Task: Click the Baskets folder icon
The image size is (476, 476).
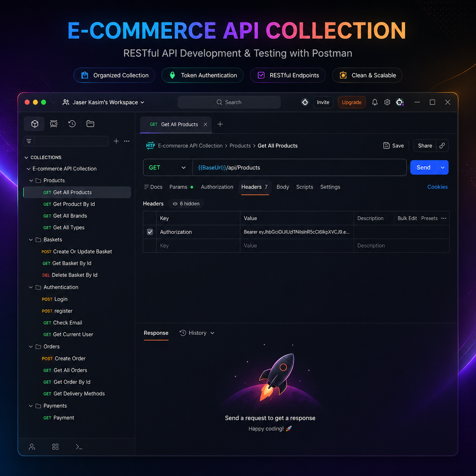Action: tap(38, 240)
